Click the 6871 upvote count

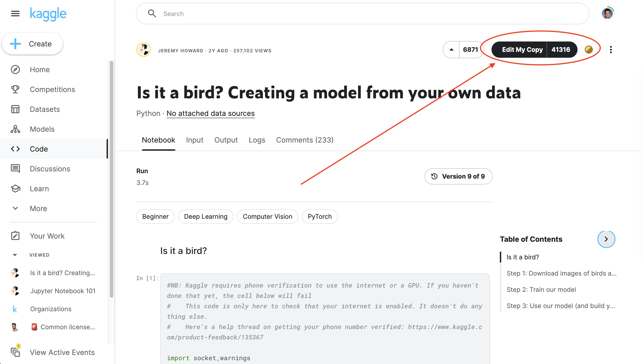[x=470, y=50]
